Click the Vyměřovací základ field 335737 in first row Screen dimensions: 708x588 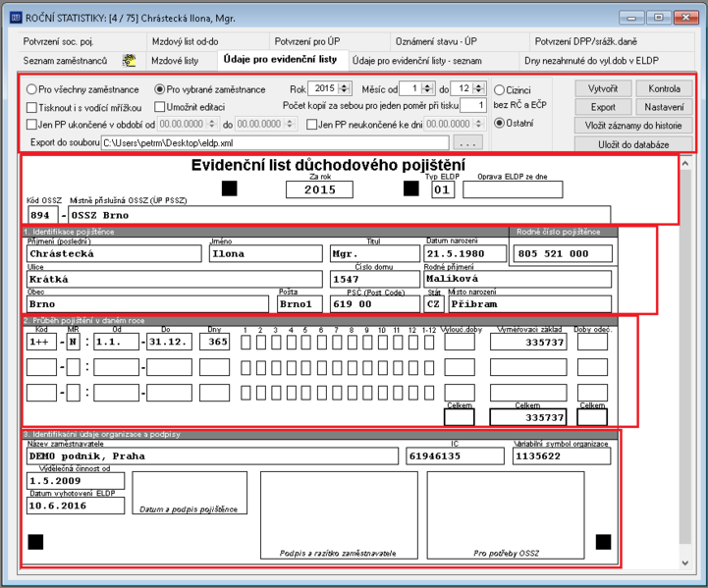(x=528, y=343)
